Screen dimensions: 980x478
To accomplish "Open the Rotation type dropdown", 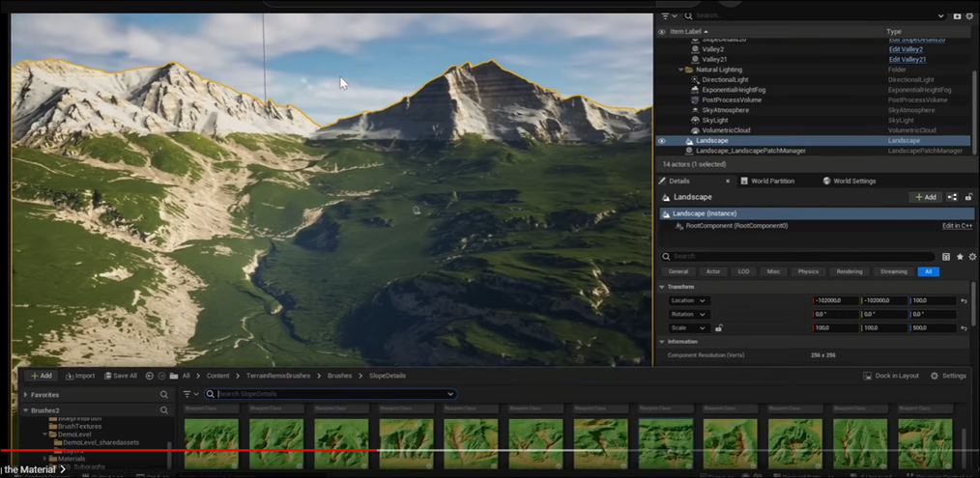I will point(688,314).
